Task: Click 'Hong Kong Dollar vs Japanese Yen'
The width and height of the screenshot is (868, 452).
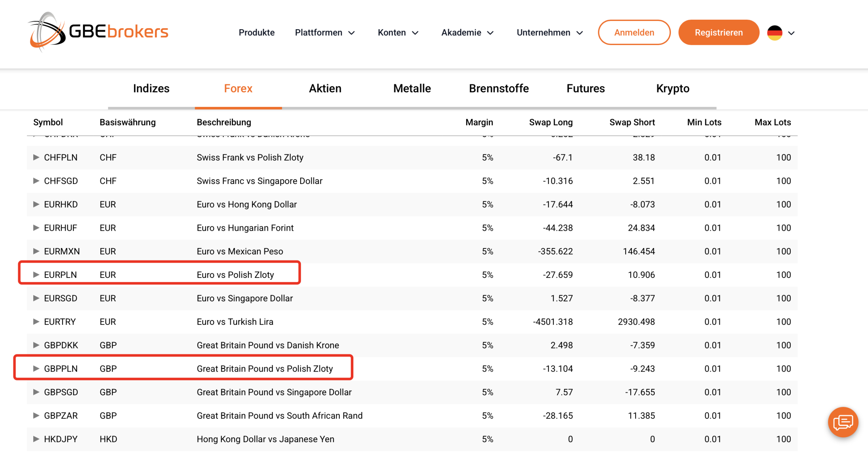Action: 265,439
